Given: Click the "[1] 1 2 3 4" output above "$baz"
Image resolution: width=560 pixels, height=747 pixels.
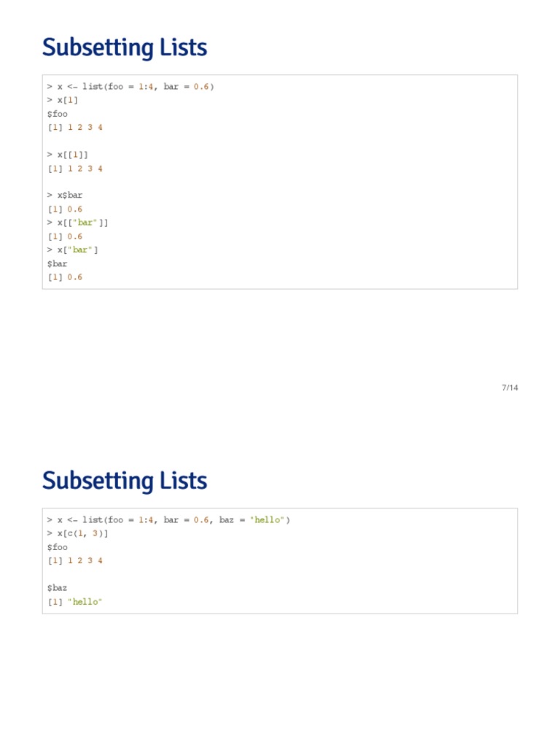Looking at the screenshot, I should [x=75, y=561].
